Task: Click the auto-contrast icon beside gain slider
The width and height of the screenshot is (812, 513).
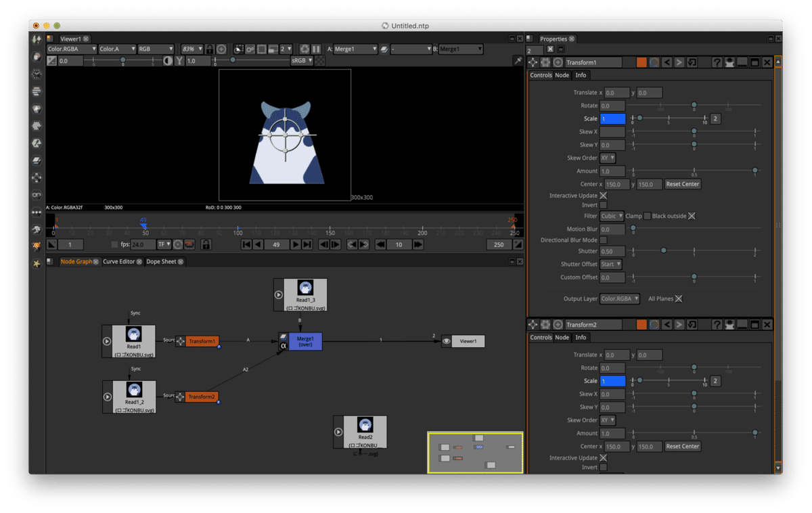Action: [168, 61]
